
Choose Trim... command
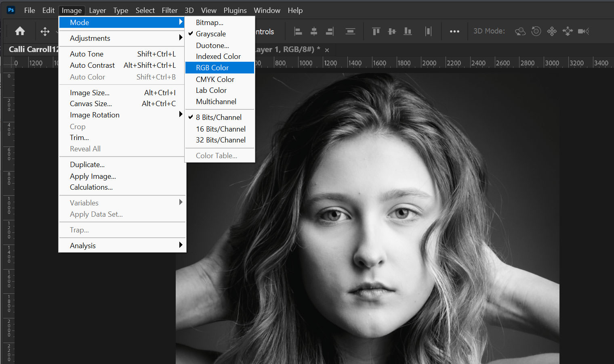point(122,138)
